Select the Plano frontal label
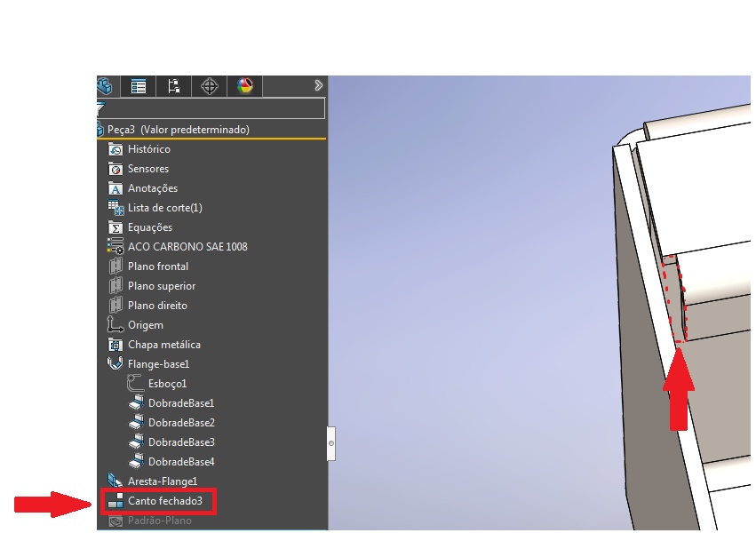The width and height of the screenshot is (756, 533). click(x=158, y=266)
